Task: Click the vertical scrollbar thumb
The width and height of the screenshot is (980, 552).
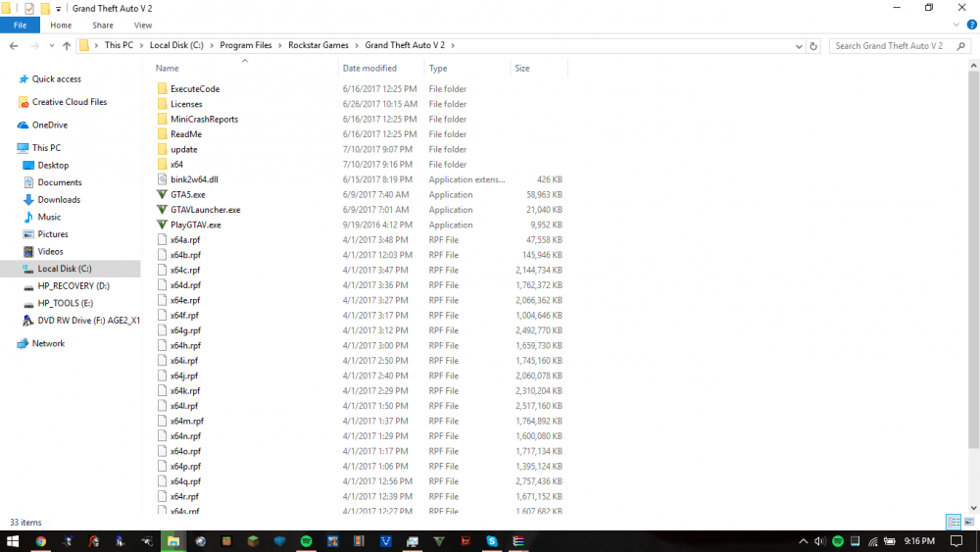Action: click(974, 260)
